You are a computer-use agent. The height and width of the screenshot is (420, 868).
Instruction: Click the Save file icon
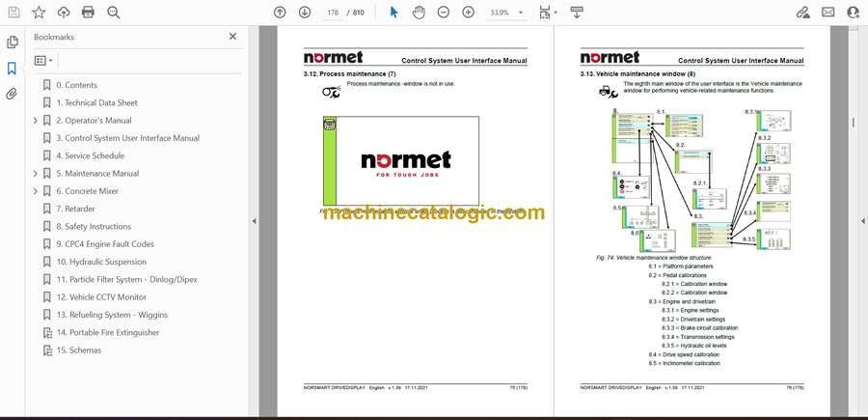tap(14, 13)
